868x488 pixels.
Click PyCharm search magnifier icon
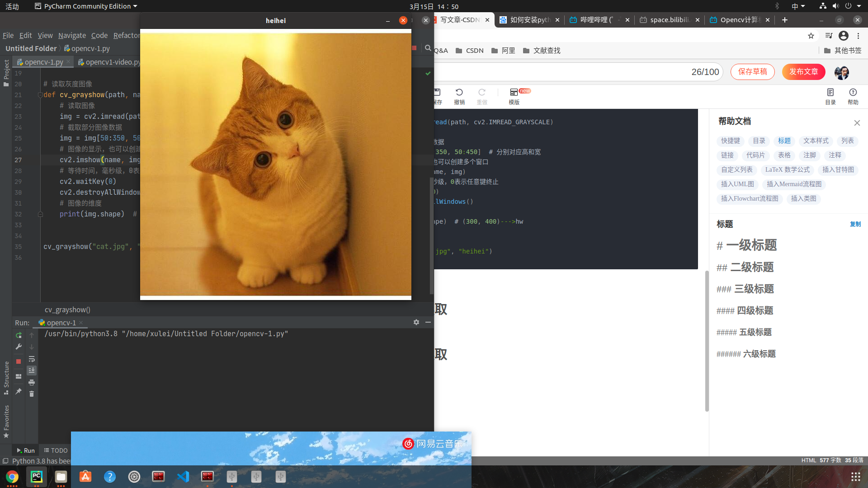(428, 48)
